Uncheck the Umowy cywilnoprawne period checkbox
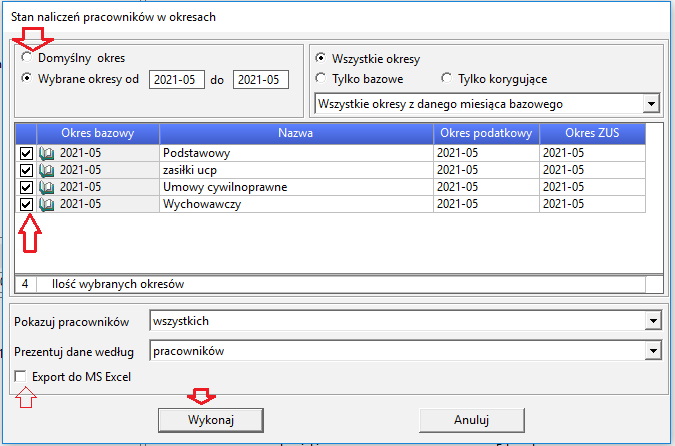 pyautogui.click(x=26, y=187)
